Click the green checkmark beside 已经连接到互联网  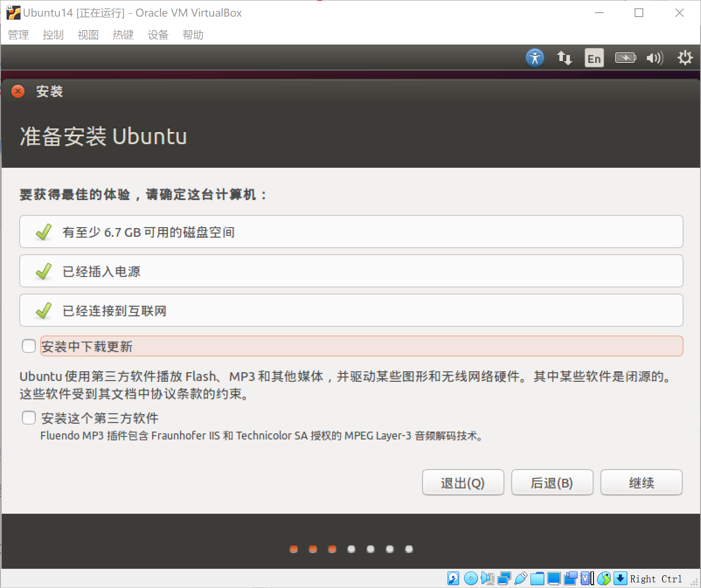[44, 311]
